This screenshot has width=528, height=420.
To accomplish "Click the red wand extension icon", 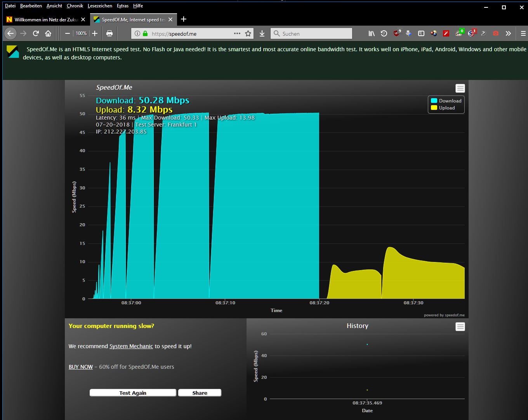I will 446,33.
